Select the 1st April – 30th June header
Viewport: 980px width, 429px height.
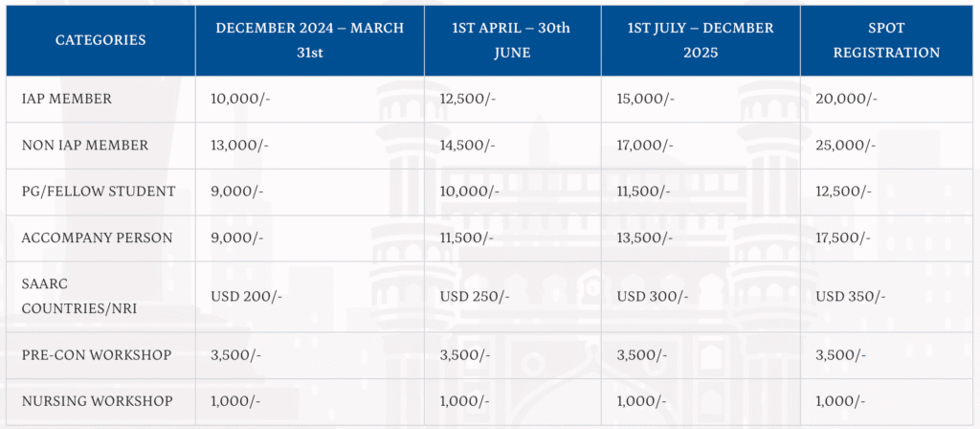[x=511, y=40]
